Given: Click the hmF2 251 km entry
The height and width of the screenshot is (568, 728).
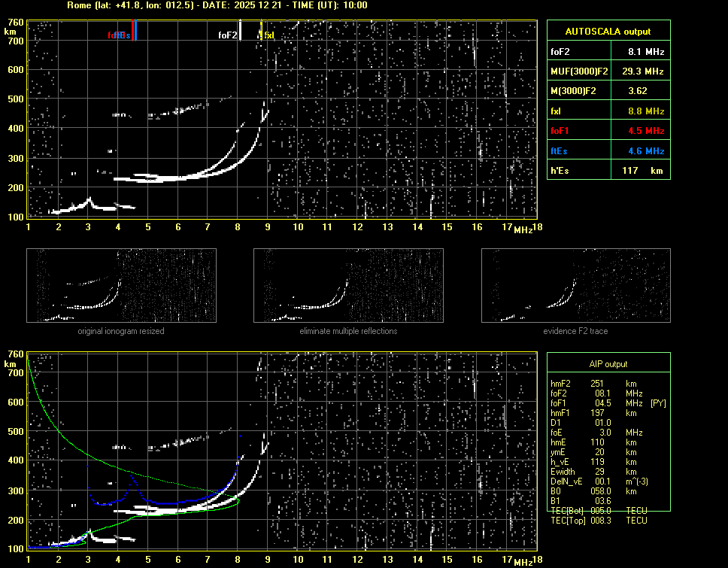Looking at the screenshot, I should [594, 383].
